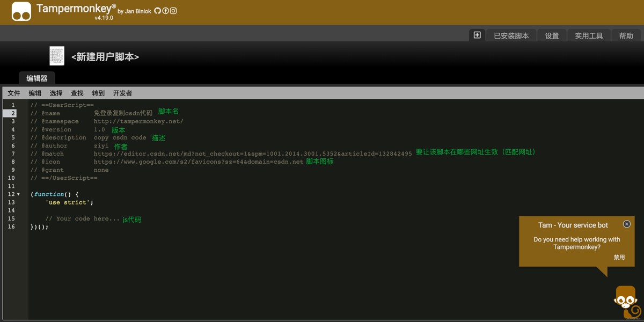Open the Facebook icon link

165,11
